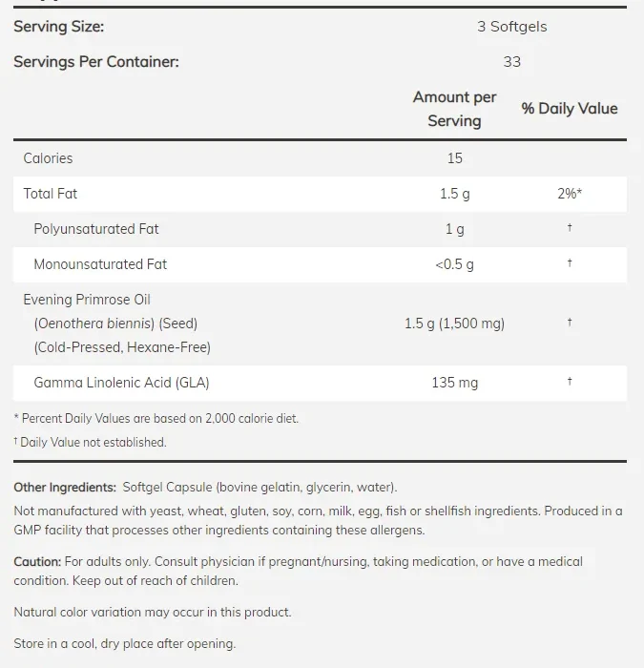This screenshot has height=668, width=644.
Task: Click the "Servings Per Container:" label
Action: click(95, 62)
